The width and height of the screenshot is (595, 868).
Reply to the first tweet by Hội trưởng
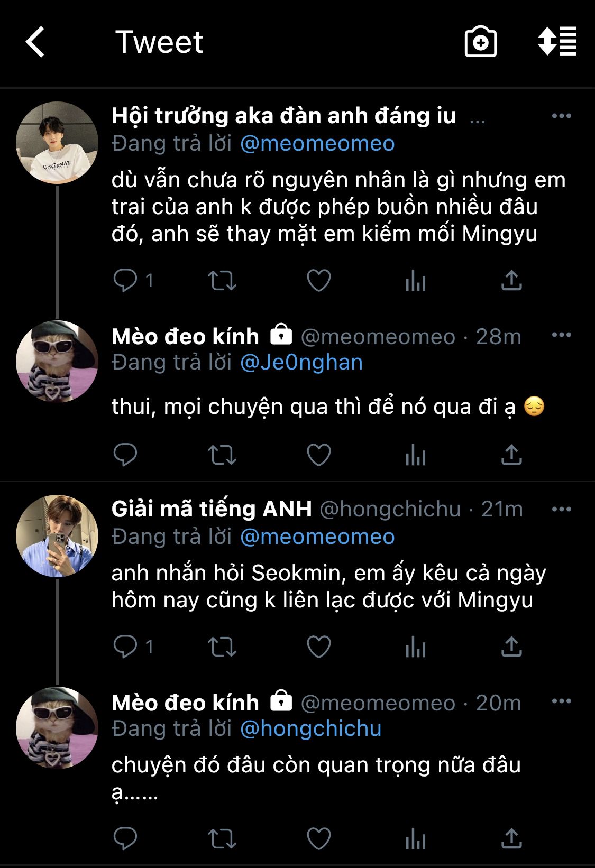125,280
